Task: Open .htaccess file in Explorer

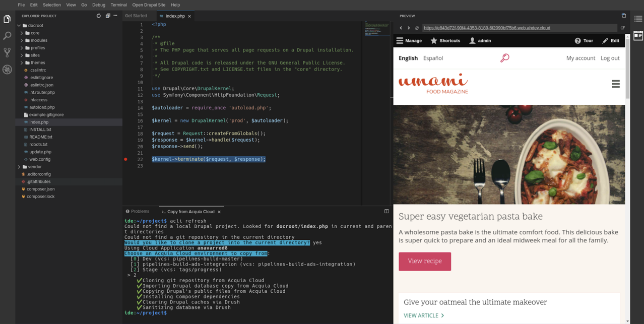Action: point(38,100)
